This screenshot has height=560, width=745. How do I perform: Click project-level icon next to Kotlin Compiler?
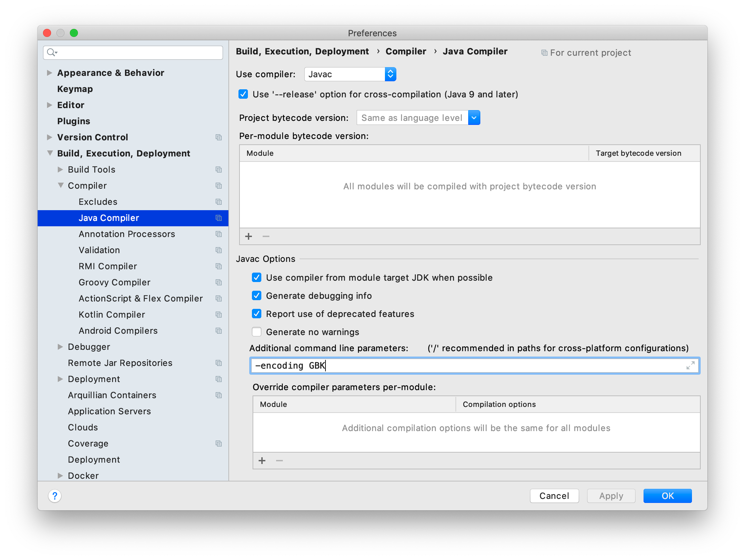(x=219, y=315)
